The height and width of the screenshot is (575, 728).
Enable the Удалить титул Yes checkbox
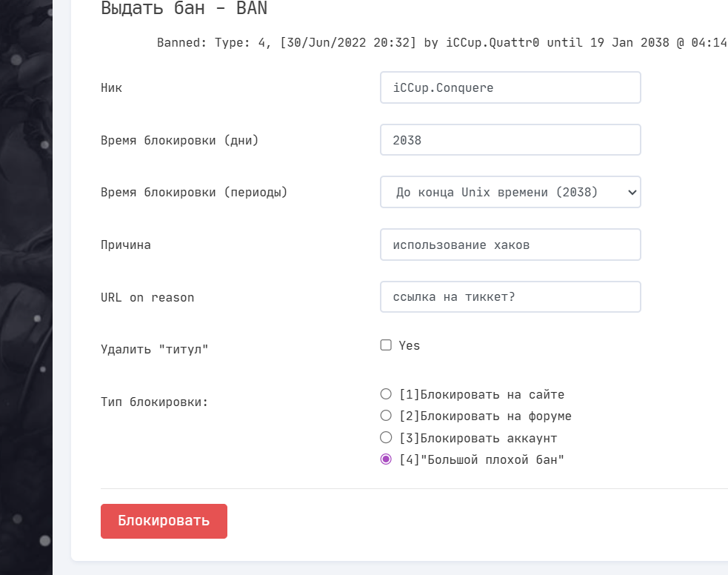386,345
